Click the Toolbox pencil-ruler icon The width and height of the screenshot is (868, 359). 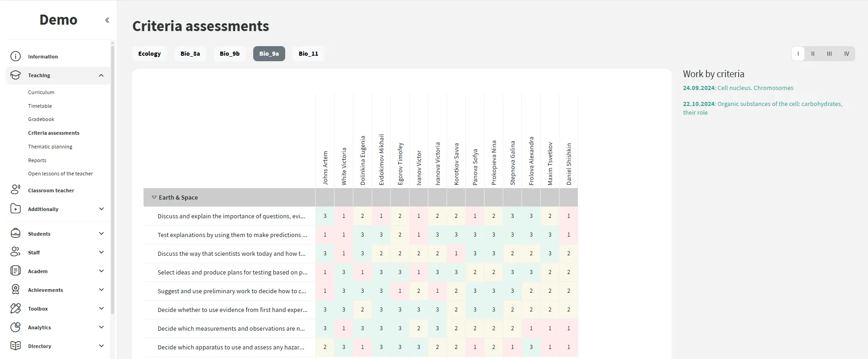pos(16,308)
